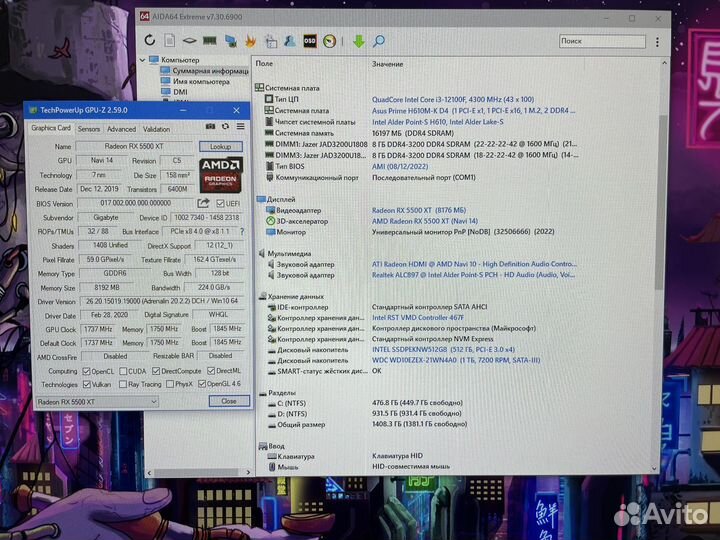Click the magnifier search icon in toolbar
720x540 pixels.
[x=379, y=41]
